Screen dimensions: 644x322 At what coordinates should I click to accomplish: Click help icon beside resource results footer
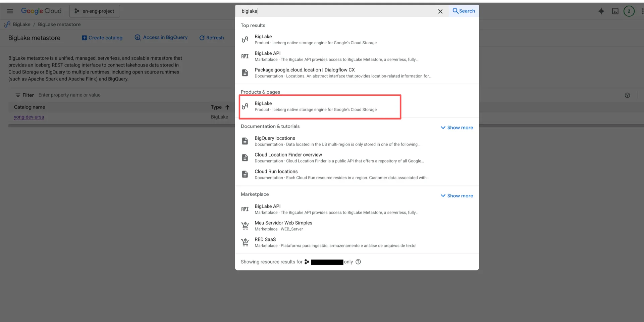pyautogui.click(x=358, y=262)
